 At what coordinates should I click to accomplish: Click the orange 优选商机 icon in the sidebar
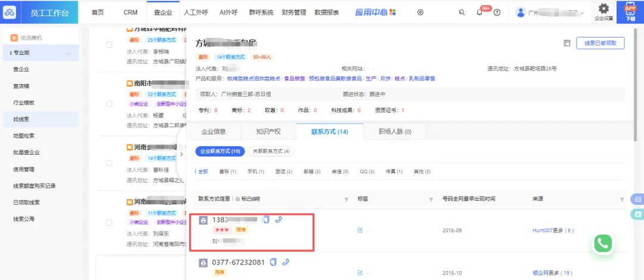coord(14,38)
